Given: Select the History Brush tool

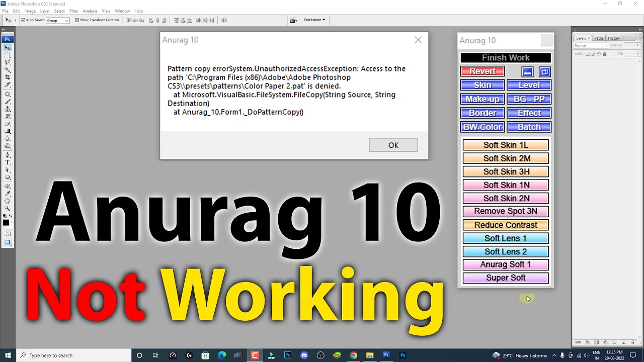Looking at the screenshot, I should click(8, 116).
